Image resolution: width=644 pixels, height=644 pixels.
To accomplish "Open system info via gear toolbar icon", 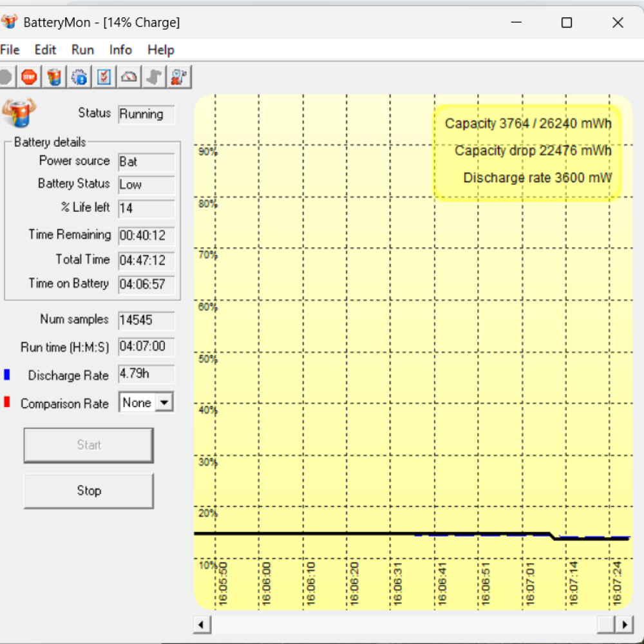I will pyautogui.click(x=79, y=77).
